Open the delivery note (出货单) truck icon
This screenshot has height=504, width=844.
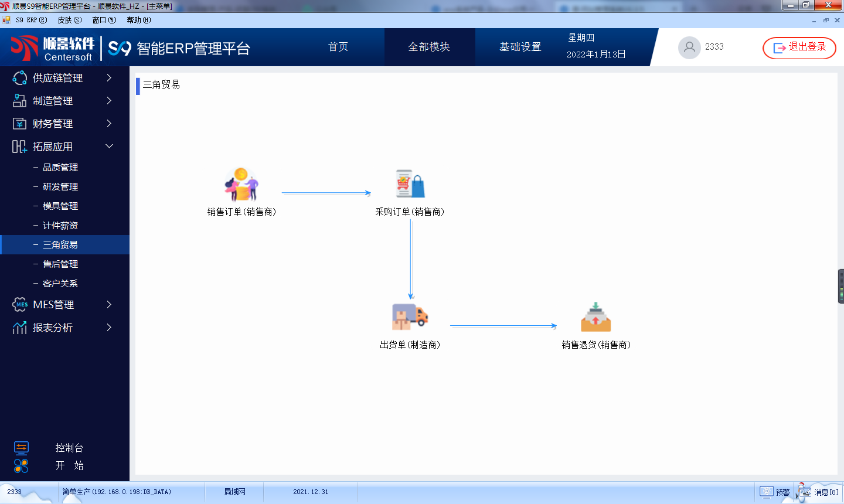(410, 317)
